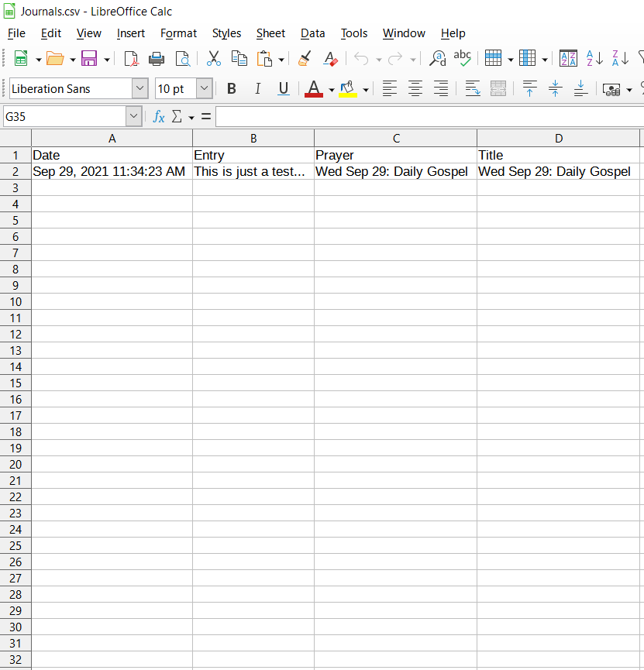This screenshot has width=644, height=670.
Task: Click the formula input line
Action: [x=430, y=116]
